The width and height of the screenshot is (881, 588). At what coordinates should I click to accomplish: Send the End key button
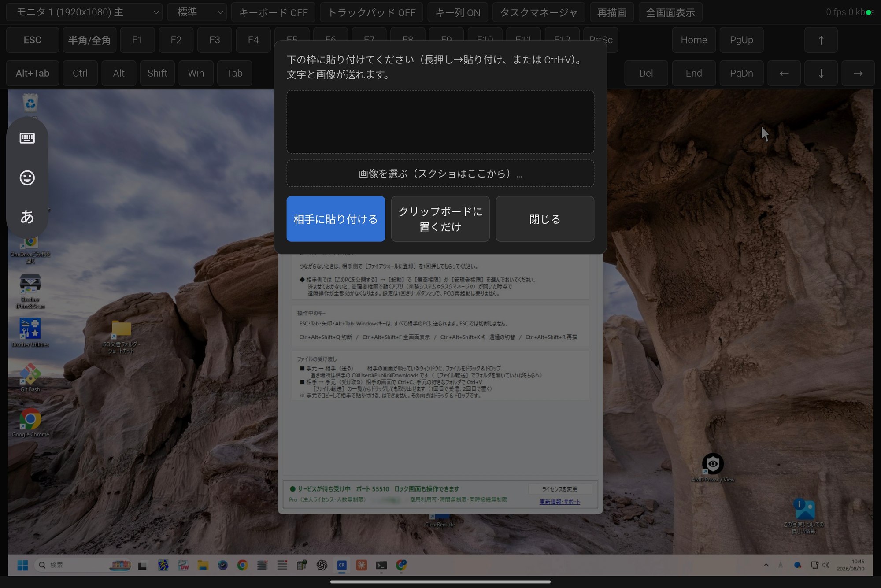[694, 73]
